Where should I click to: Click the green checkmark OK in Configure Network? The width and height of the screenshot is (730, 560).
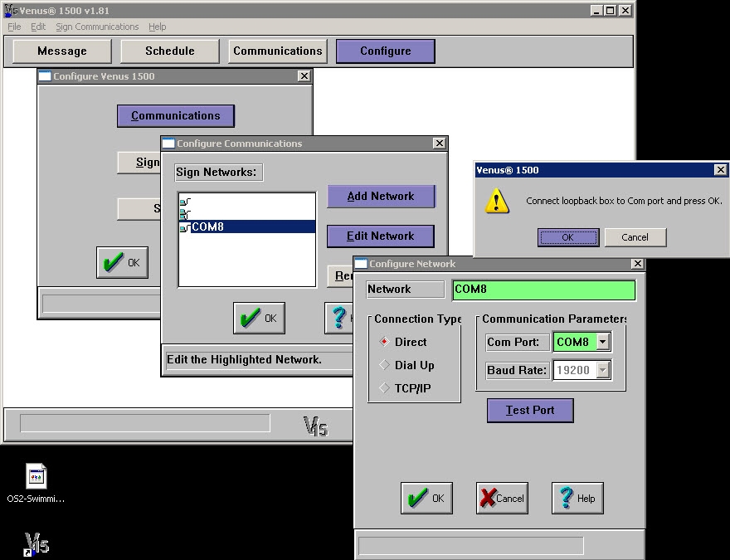(426, 498)
